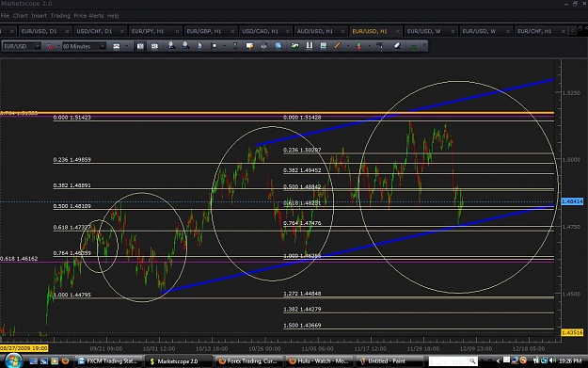Click the globe icon in the toolbar
588x368 pixels.
[278, 46]
